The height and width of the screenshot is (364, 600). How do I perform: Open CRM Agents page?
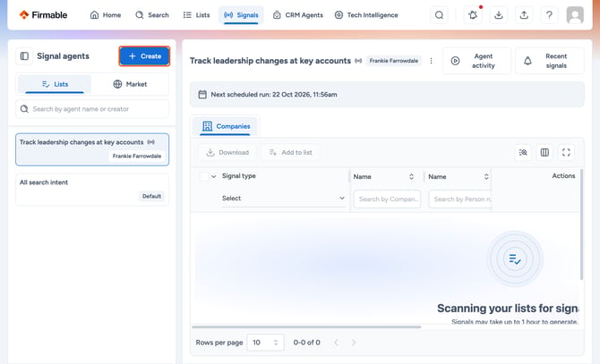pos(298,15)
